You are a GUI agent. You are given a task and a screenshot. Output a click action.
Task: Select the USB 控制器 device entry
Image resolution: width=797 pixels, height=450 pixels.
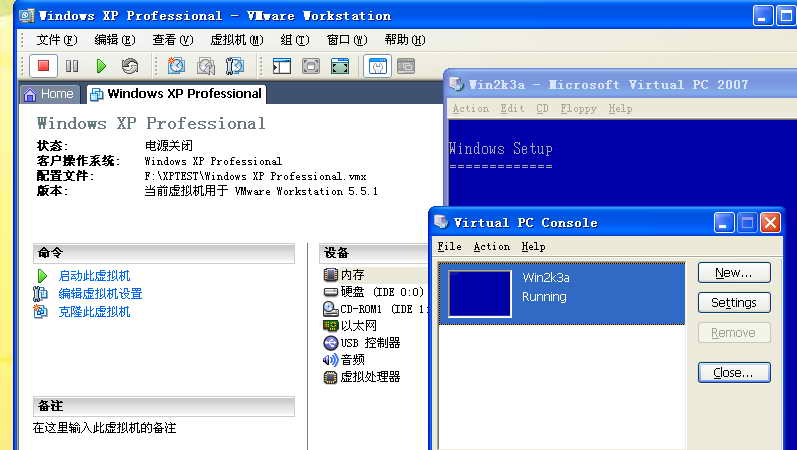tap(369, 343)
